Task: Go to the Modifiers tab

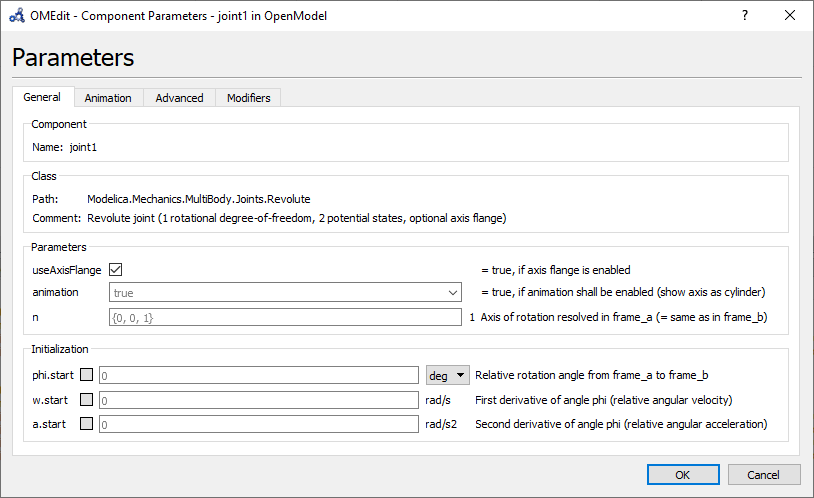Action: click(x=248, y=98)
